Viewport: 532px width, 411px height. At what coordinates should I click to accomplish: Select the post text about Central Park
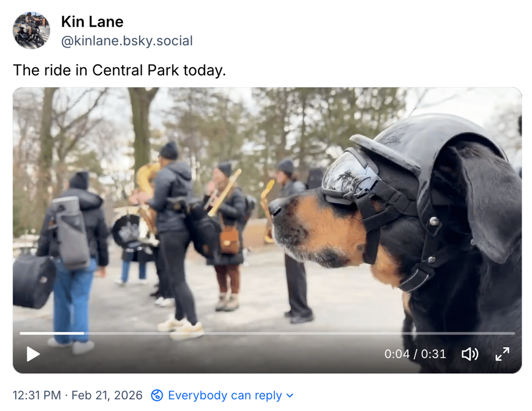pyautogui.click(x=120, y=70)
